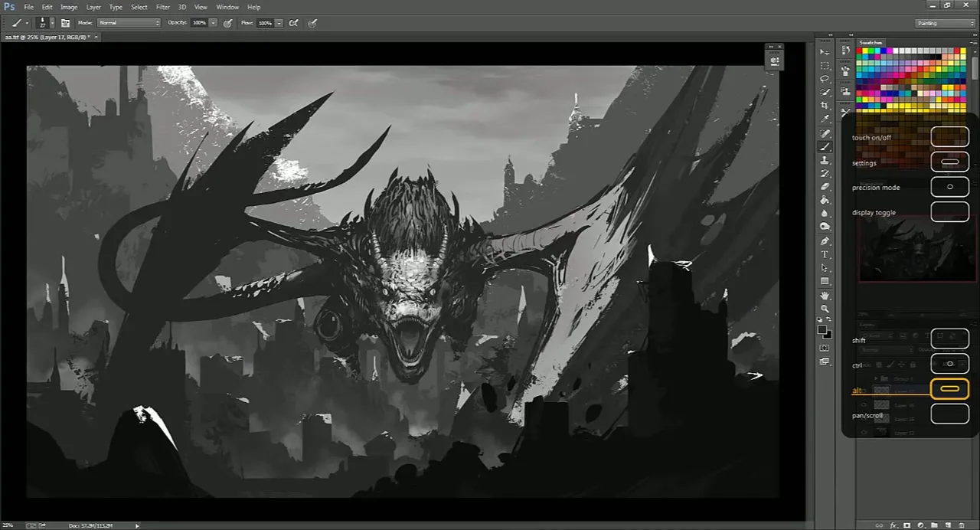
Task: Pick the Eyedropper tool
Action: [825, 119]
